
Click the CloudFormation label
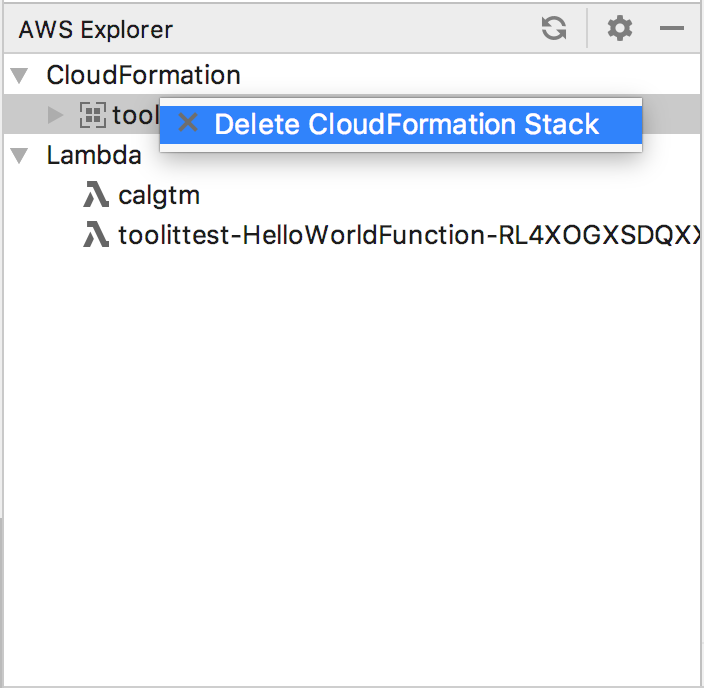tap(144, 75)
